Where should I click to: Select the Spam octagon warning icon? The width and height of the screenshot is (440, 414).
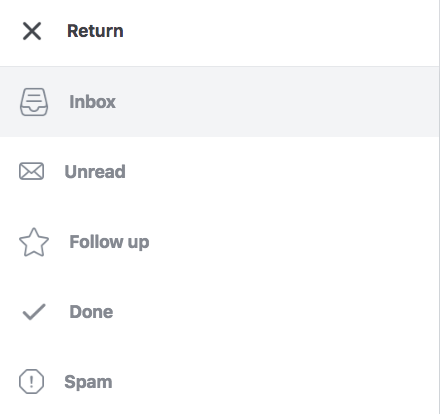pos(31,382)
